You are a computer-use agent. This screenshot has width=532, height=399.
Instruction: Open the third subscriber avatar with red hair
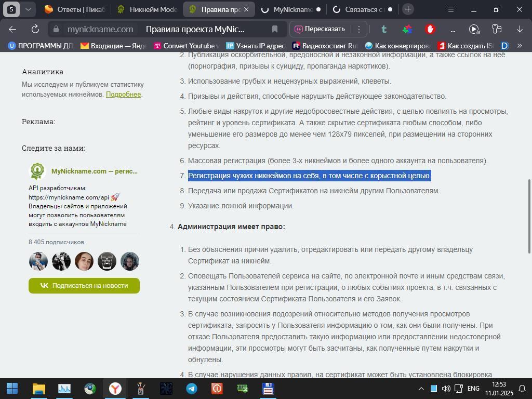tap(84, 261)
